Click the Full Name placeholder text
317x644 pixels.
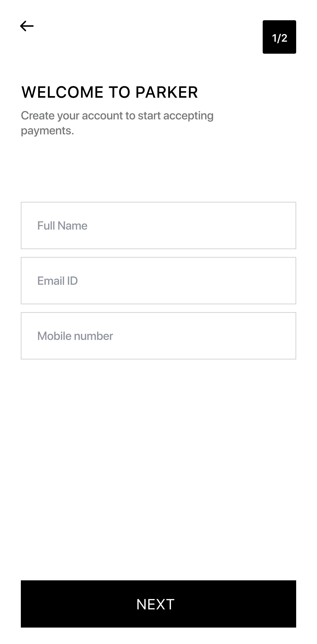[x=62, y=225]
